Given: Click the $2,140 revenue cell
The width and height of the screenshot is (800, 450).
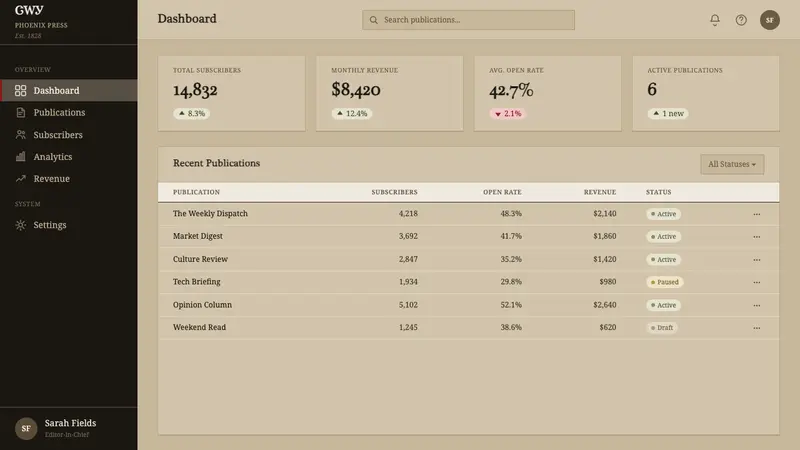Looking at the screenshot, I should coord(605,214).
